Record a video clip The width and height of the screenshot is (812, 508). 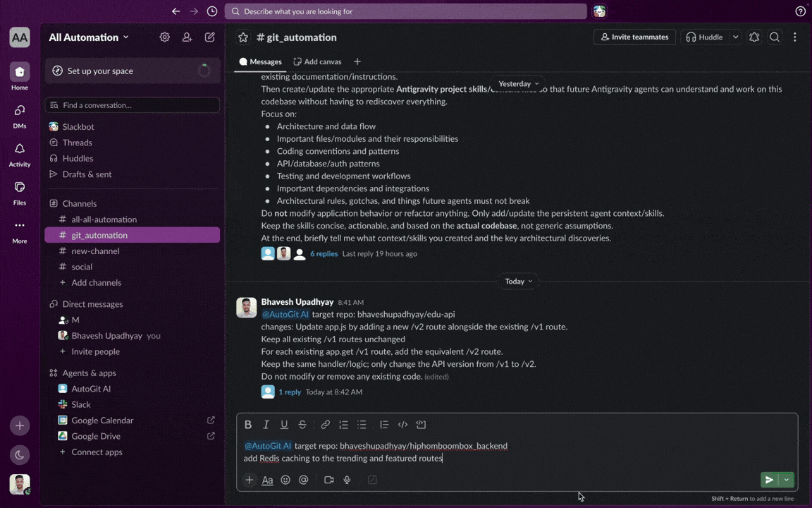point(329,480)
